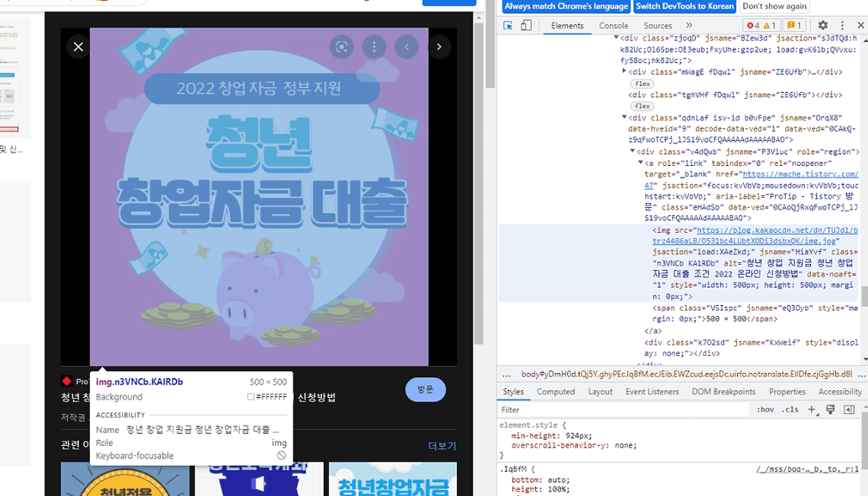
Task: Switch to the Console tab
Action: tap(613, 25)
